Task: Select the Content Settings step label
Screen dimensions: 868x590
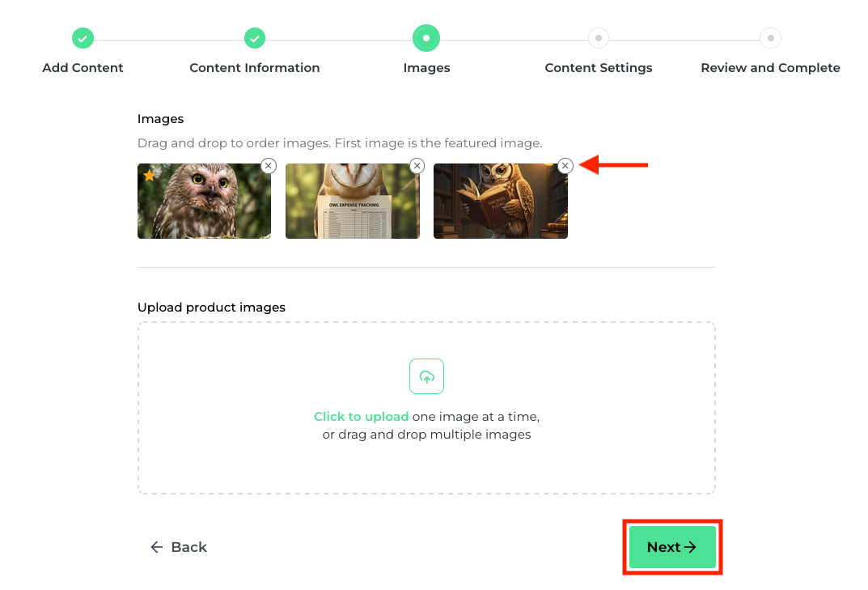Action: [x=599, y=68]
